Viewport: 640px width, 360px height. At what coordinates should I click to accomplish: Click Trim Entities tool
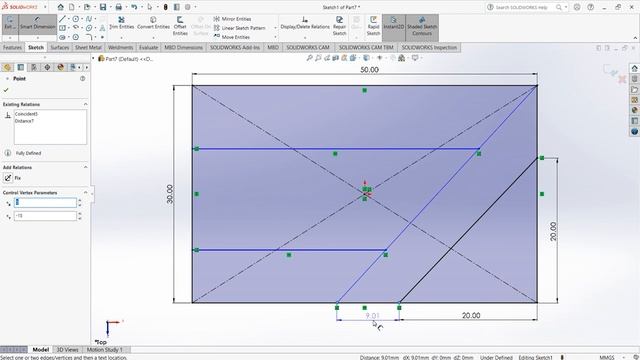(122, 22)
